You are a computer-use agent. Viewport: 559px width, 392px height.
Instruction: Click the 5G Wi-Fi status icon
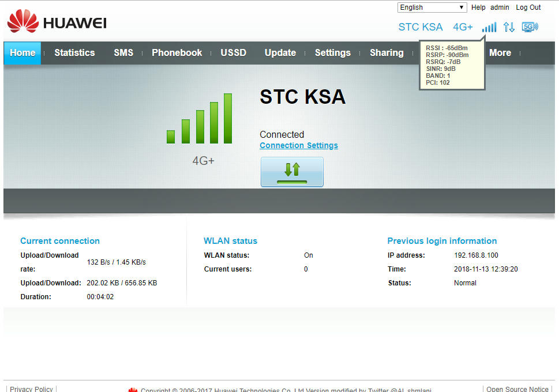coord(530,27)
